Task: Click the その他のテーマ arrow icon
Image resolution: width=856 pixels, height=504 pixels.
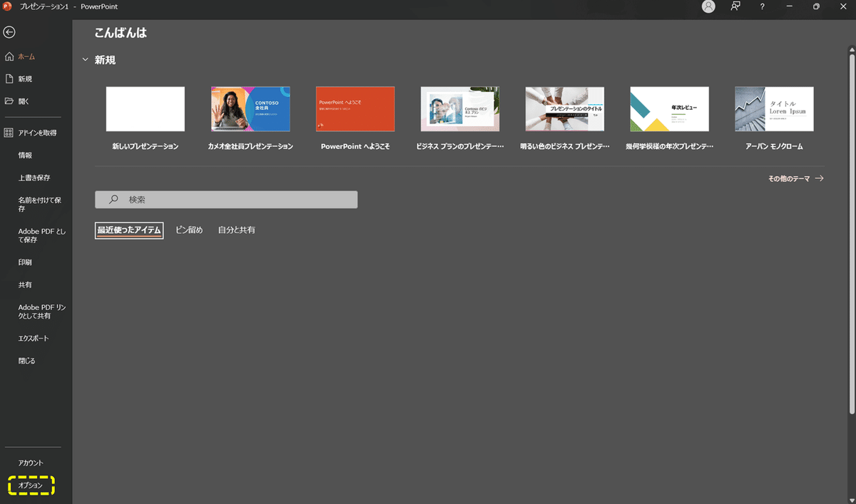Action: 819,179
